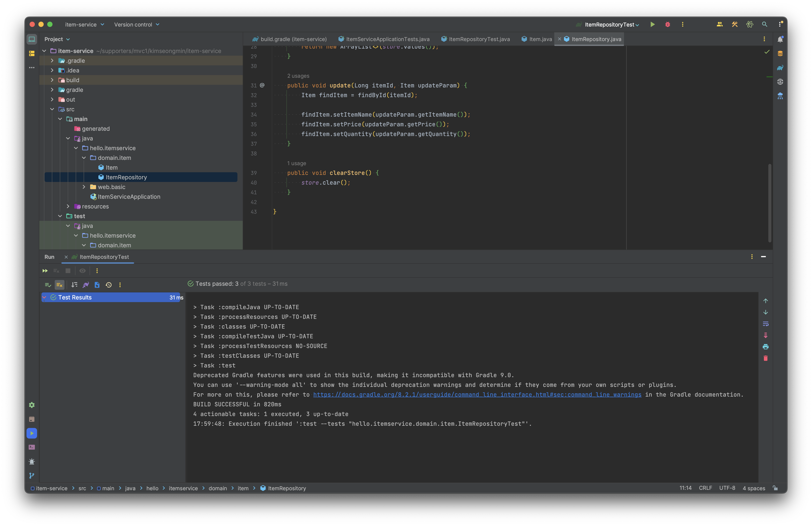Click CRLF line separator in status bar

click(705, 488)
